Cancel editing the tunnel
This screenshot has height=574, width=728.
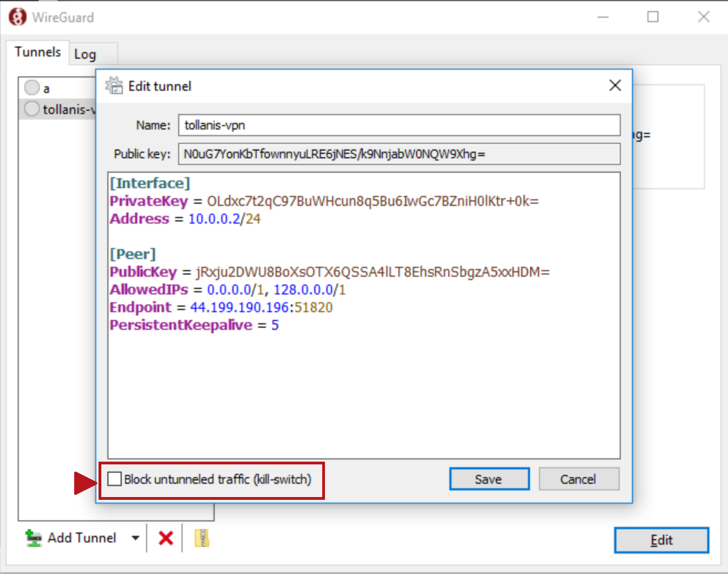point(579,479)
